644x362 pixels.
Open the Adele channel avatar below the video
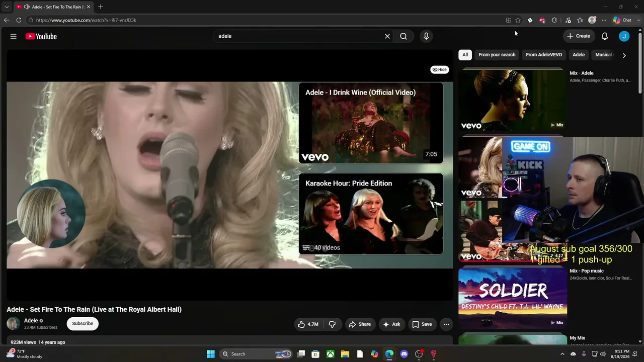(x=13, y=324)
